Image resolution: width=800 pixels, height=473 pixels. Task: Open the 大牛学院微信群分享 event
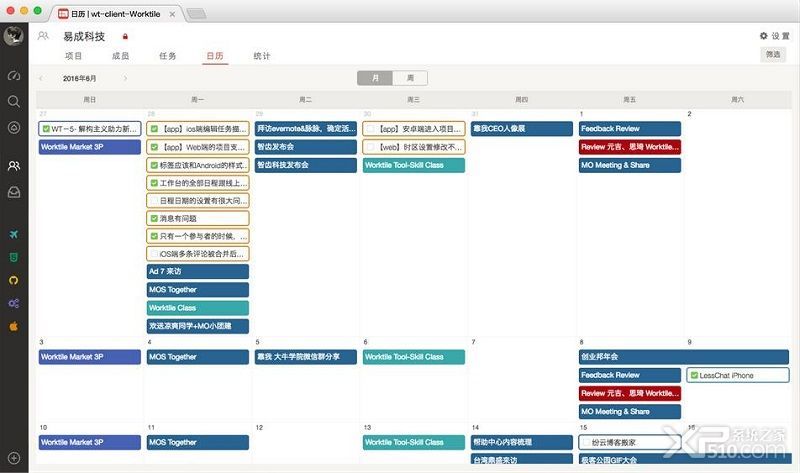(306, 357)
